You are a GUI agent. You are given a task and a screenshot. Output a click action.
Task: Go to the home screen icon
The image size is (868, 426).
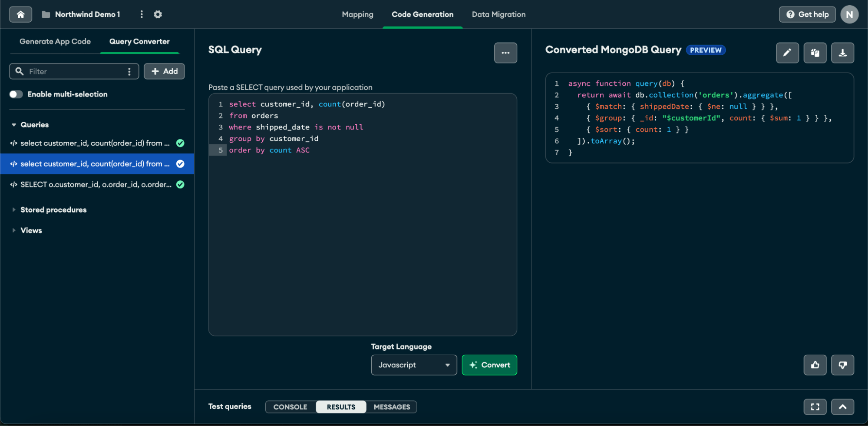click(20, 14)
